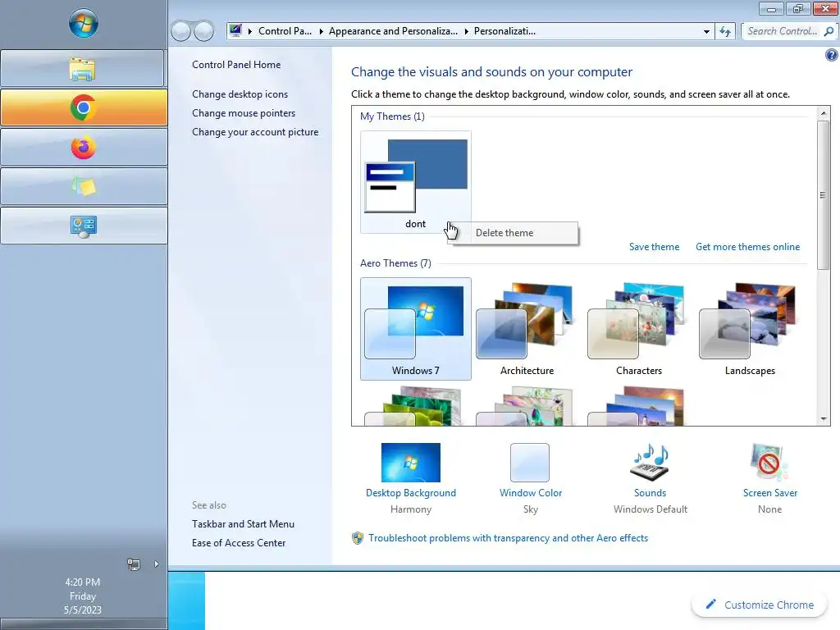
Task: Click Save theme link
Action: (x=654, y=247)
